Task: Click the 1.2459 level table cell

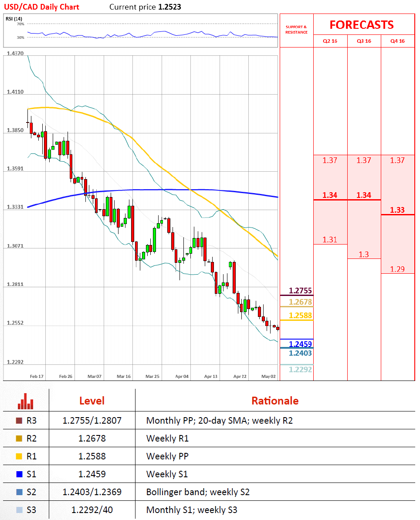Action: pos(92,474)
